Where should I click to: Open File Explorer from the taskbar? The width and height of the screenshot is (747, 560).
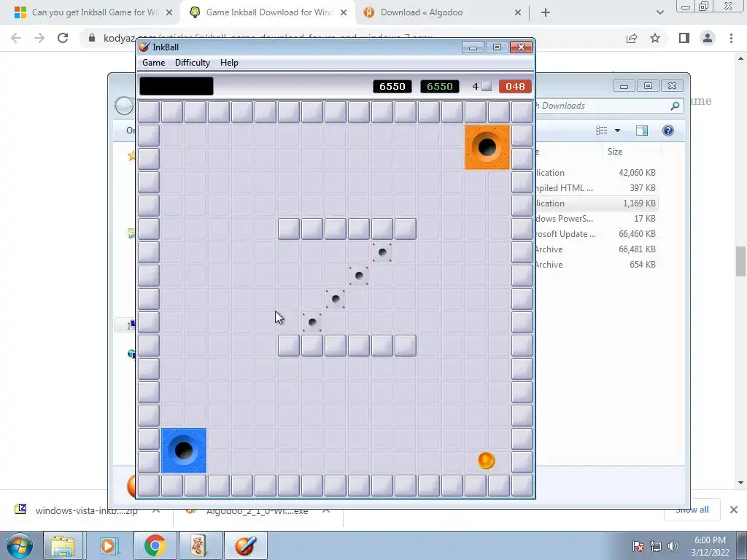tap(63, 545)
